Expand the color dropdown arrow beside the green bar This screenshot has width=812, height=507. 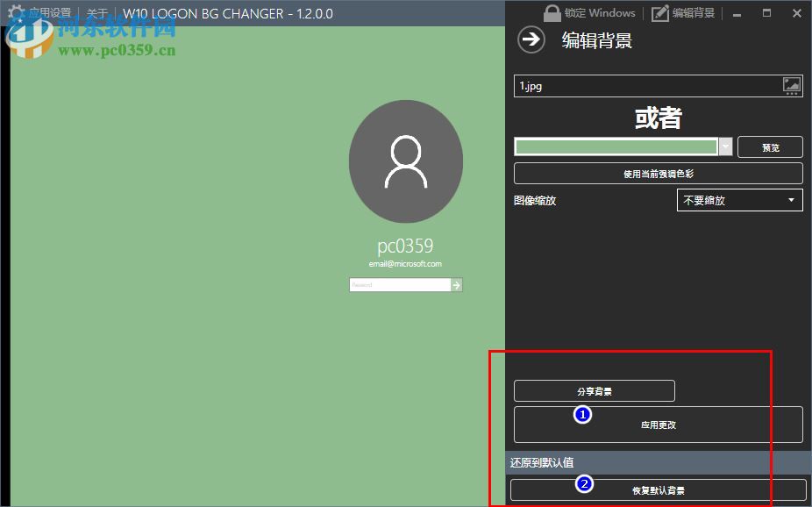pos(726,146)
